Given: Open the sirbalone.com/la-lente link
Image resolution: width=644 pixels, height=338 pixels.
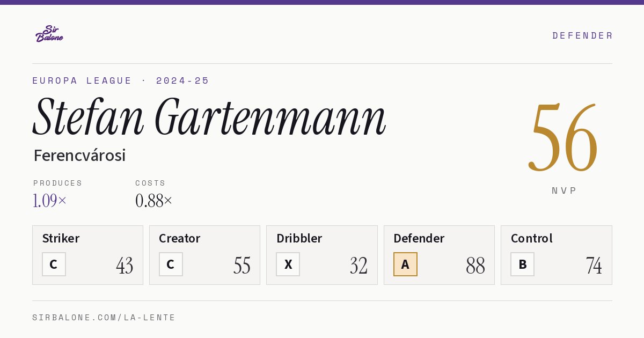Looking at the screenshot, I should (104, 318).
